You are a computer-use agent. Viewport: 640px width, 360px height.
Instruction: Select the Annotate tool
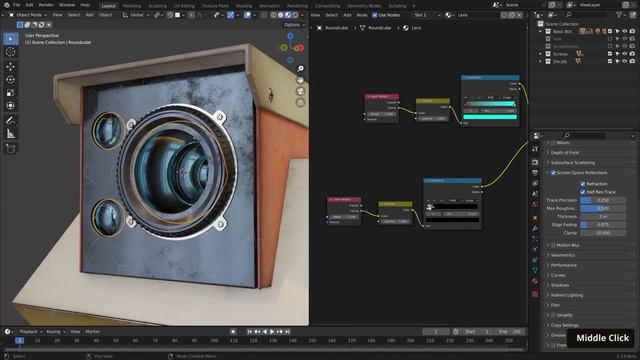[x=11, y=120]
